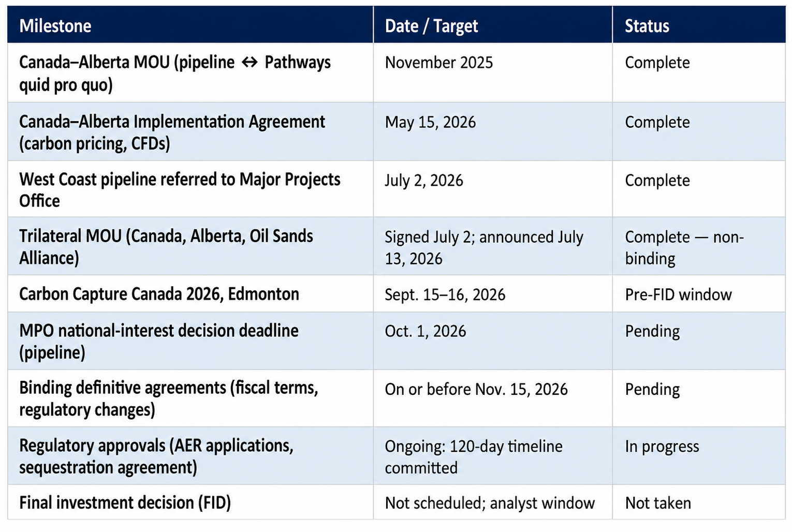The height and width of the screenshot is (532, 792).
Task: Select the Pre-FID window status cell
Action: pos(699,293)
